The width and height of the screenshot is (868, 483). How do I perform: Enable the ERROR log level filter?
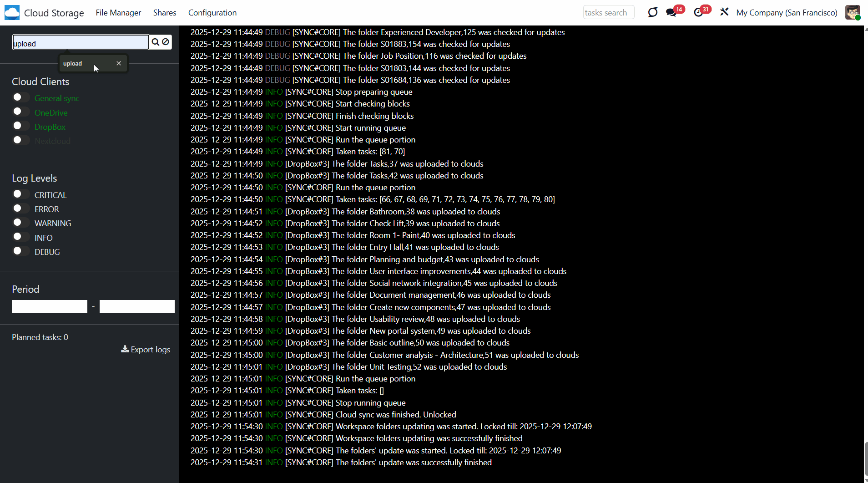(21, 208)
